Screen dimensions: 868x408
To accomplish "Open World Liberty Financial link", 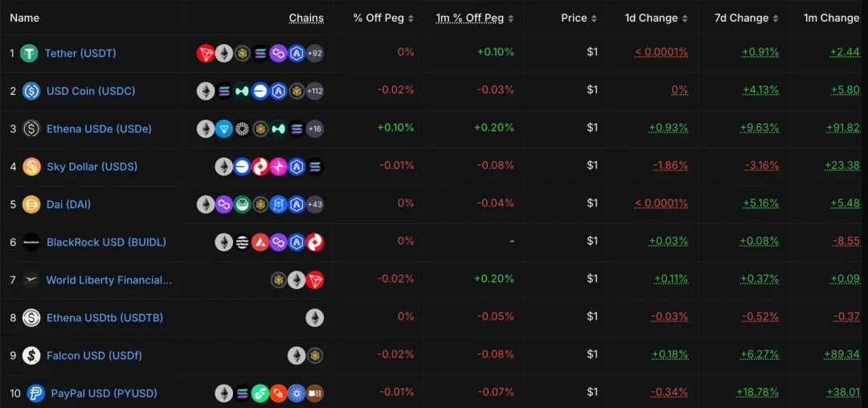I will 109,280.
